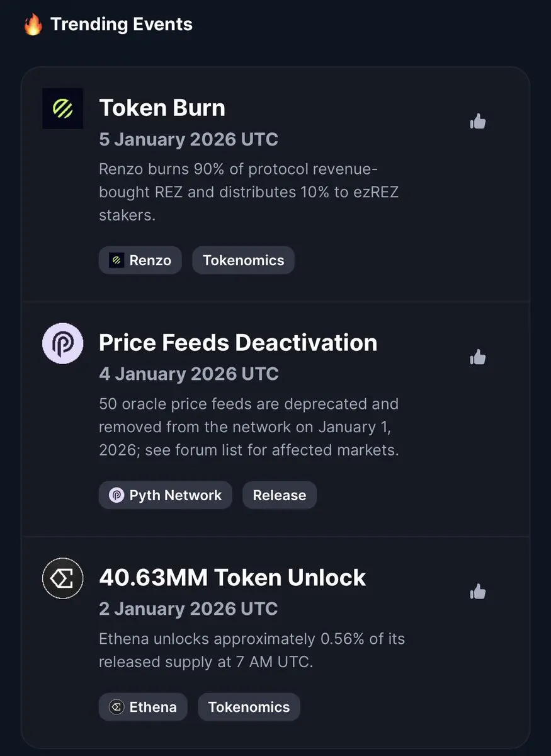
Task: Click the Renzo burn description text
Action: point(249,192)
